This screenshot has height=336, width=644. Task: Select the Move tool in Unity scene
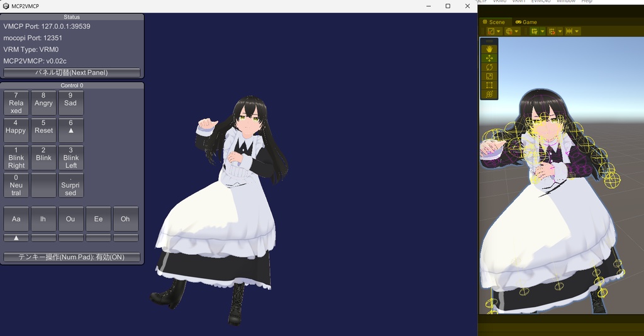pos(489,58)
